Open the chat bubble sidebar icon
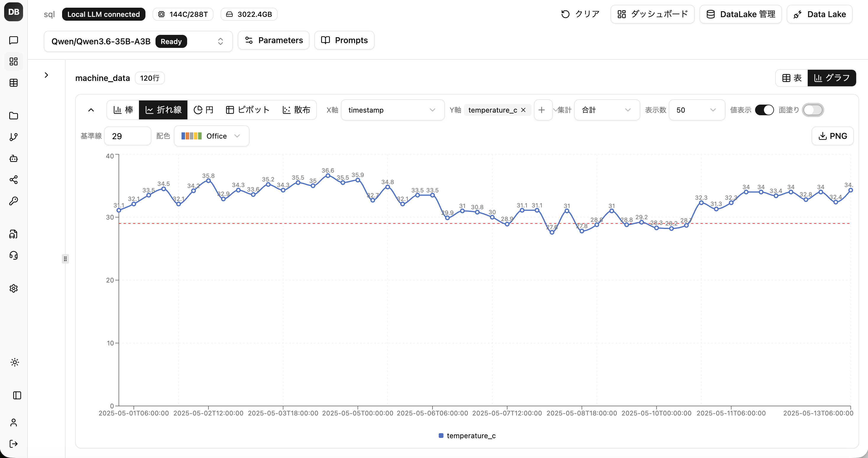This screenshot has width=868, height=458. pyautogui.click(x=14, y=40)
